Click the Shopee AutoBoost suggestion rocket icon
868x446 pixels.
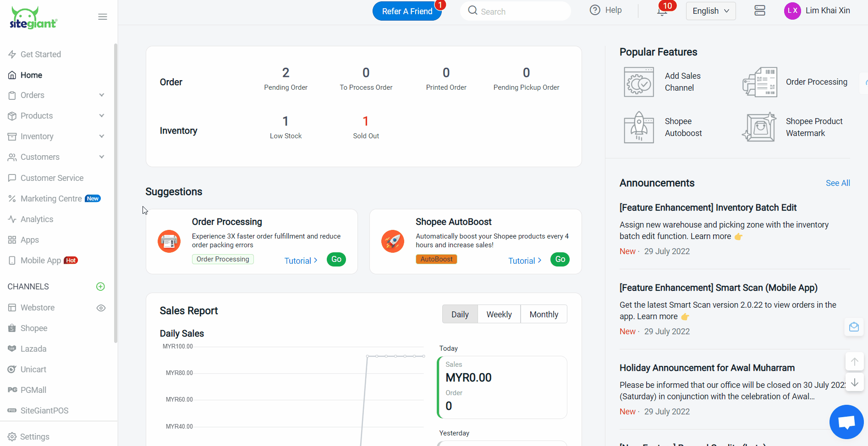393,241
